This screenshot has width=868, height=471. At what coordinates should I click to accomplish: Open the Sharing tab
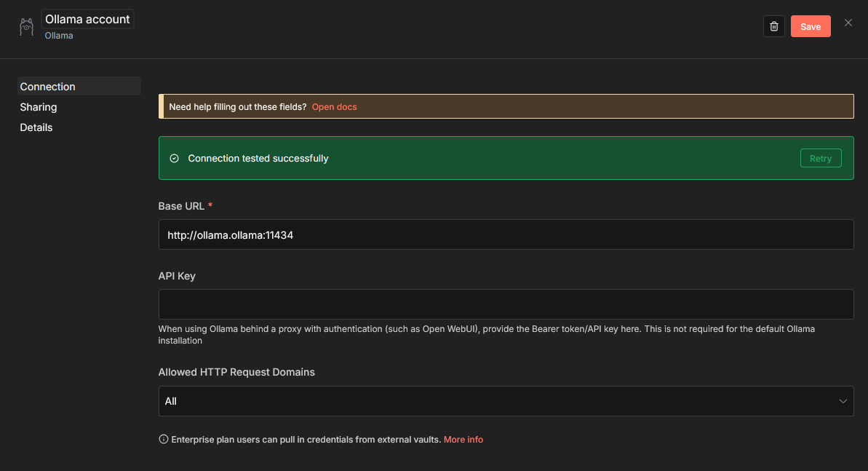(39, 107)
